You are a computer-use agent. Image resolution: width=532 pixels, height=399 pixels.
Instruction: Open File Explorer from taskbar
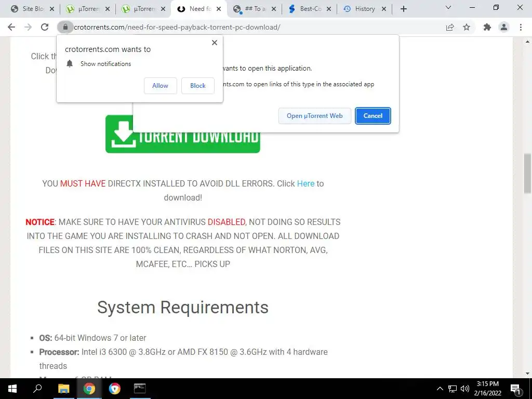click(x=63, y=389)
